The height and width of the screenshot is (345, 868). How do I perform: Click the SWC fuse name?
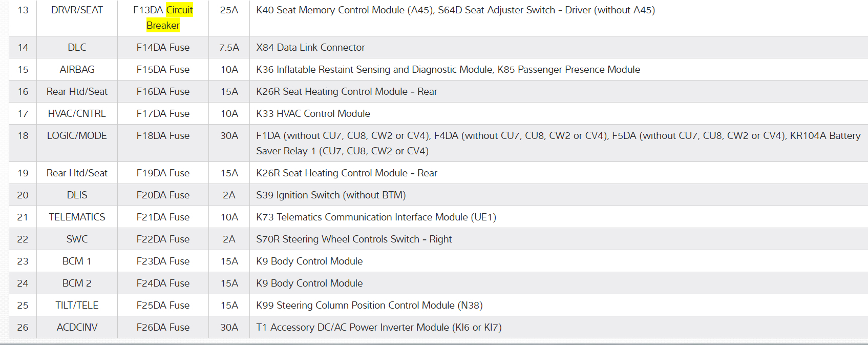(77, 239)
